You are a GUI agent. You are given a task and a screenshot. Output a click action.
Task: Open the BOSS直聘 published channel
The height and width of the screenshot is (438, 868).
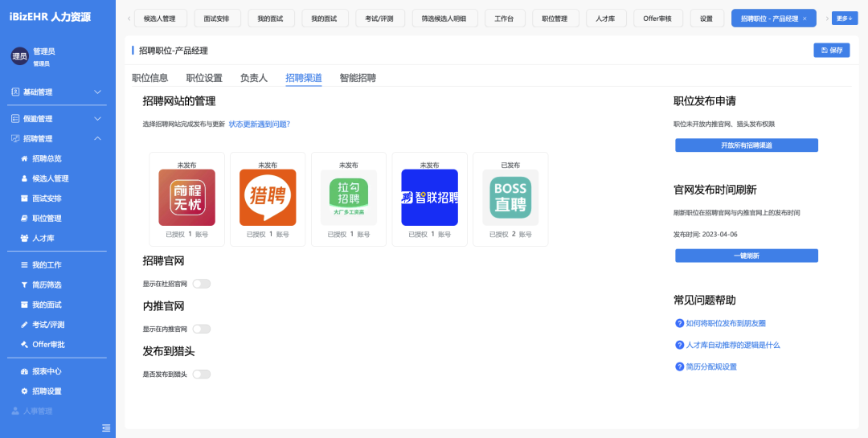point(510,197)
